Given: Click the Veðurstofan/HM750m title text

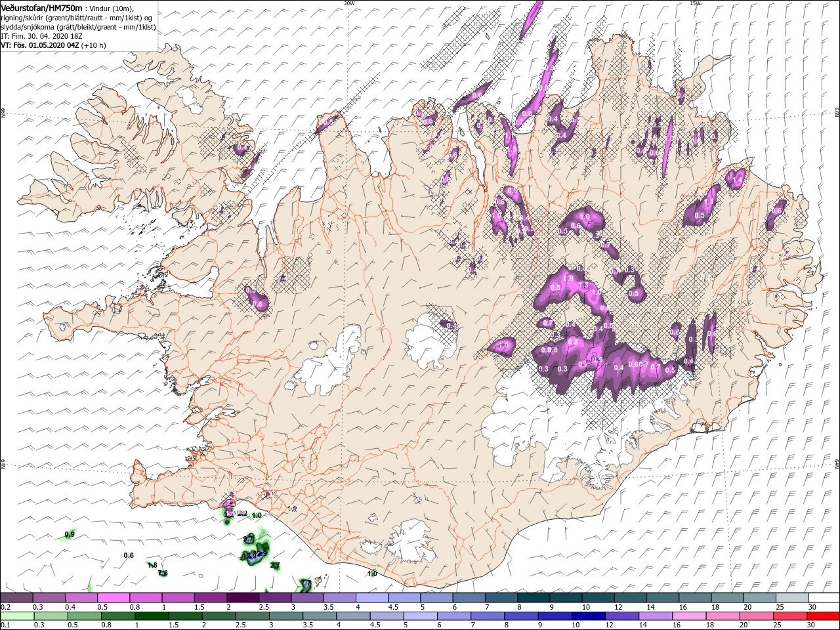Looking at the screenshot, I should tap(42, 7).
